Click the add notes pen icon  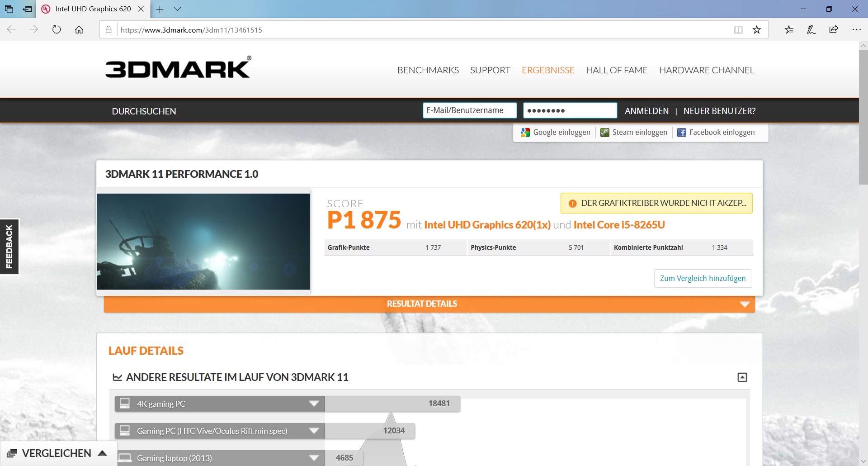coord(811,30)
